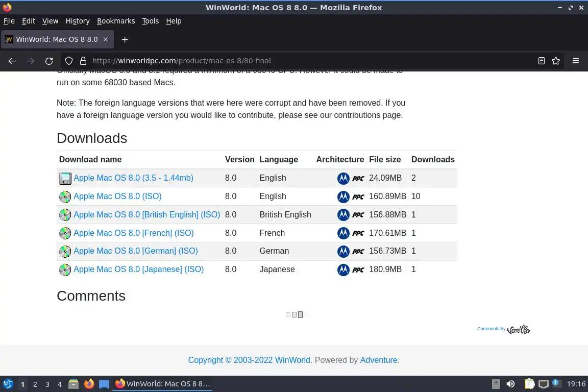Click the British English language cell
The image size is (588, 392).
(285, 214)
